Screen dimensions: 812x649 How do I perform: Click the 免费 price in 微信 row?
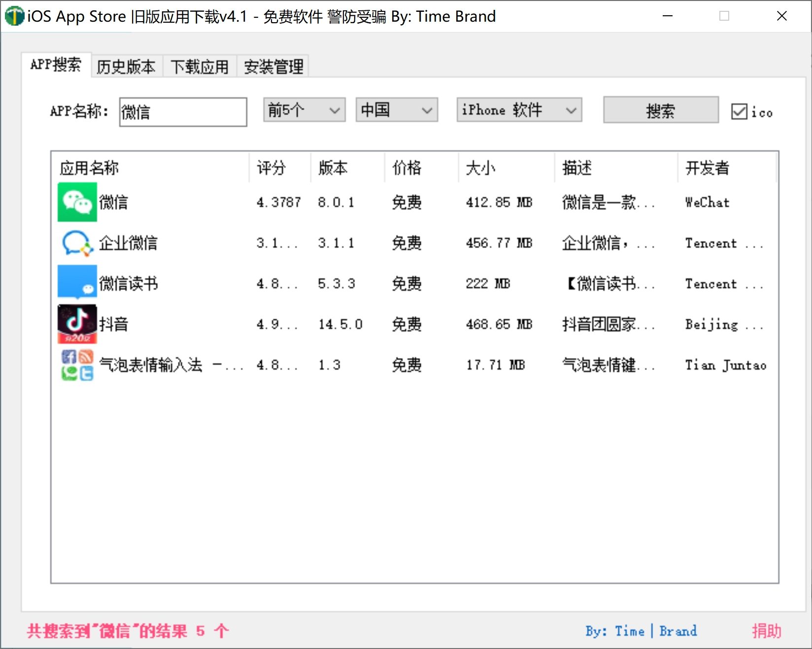pyautogui.click(x=406, y=202)
